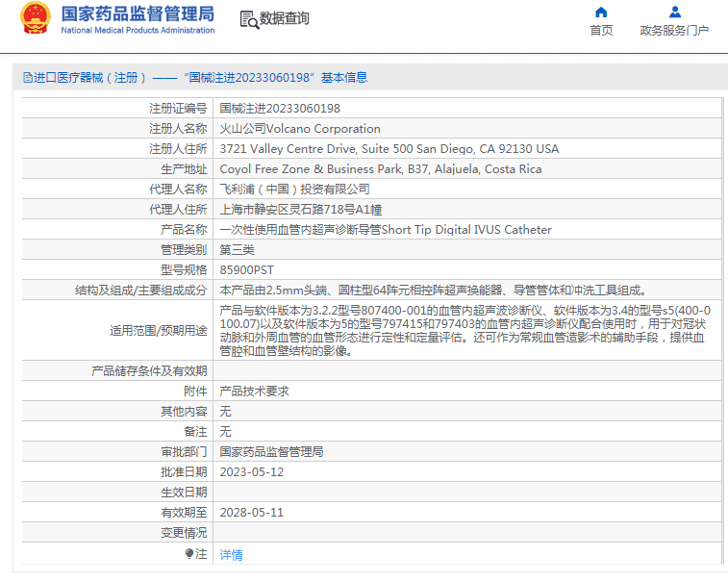
Task: Click the 生产地址 label
Action: [184, 169]
